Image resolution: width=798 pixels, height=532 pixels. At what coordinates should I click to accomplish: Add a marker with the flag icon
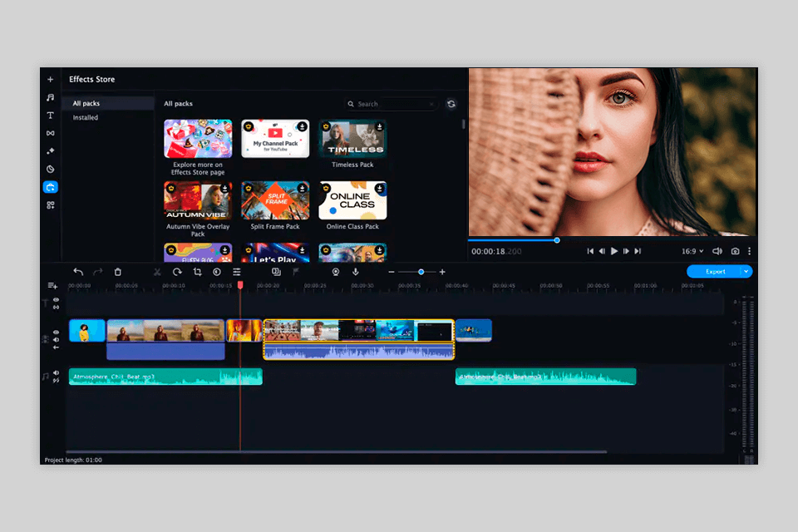coord(296,272)
